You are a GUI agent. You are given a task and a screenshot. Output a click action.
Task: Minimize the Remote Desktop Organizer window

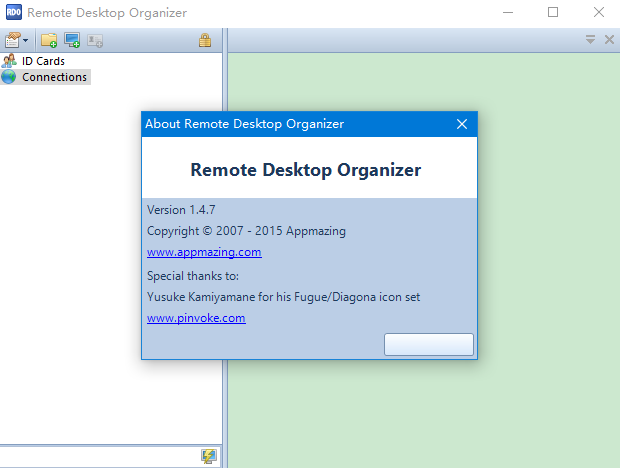coord(508,12)
